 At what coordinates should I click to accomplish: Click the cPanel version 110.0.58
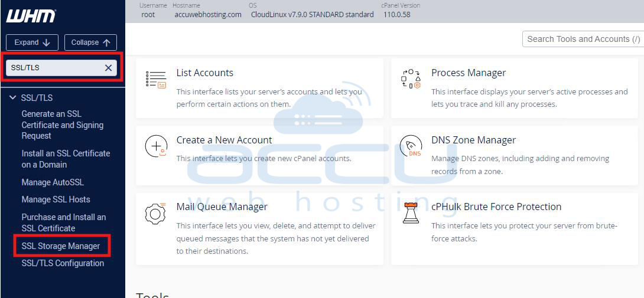tap(397, 14)
